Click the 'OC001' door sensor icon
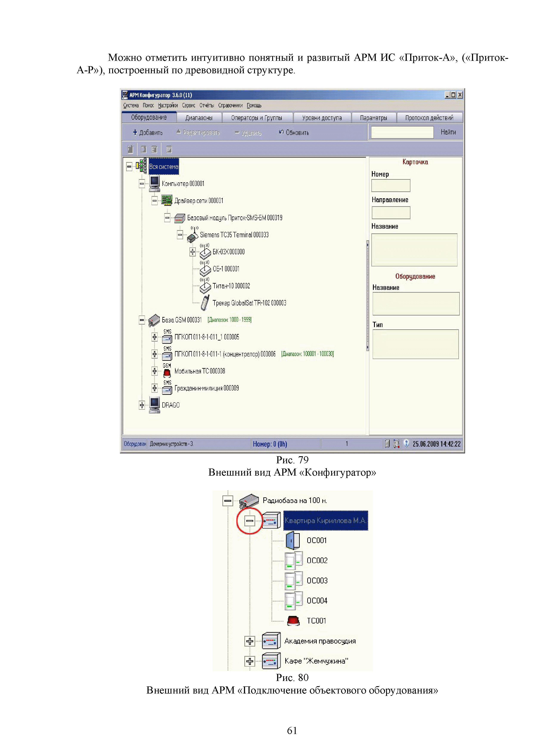This screenshot has height=756, width=534. [x=292, y=541]
